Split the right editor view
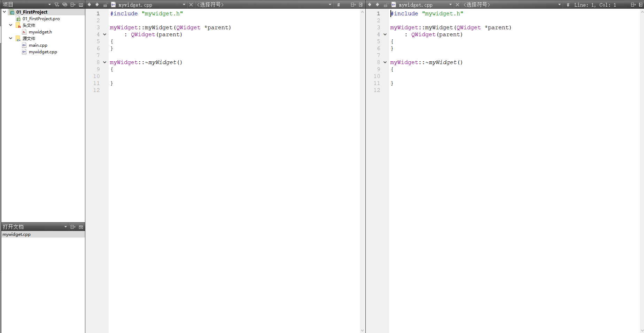Screen dimensions: 644x333 tap(633, 5)
